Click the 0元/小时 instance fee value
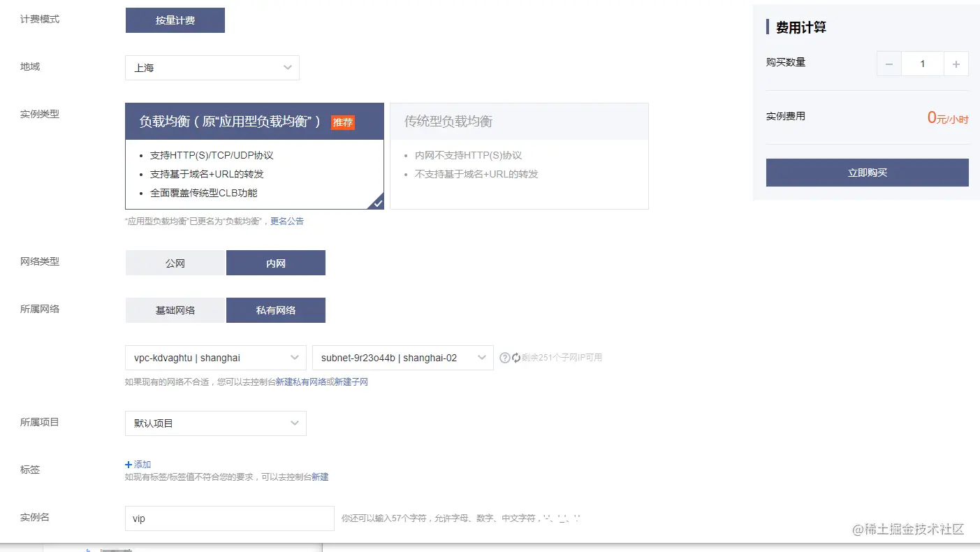Viewport: 980px width, 552px height. point(948,118)
